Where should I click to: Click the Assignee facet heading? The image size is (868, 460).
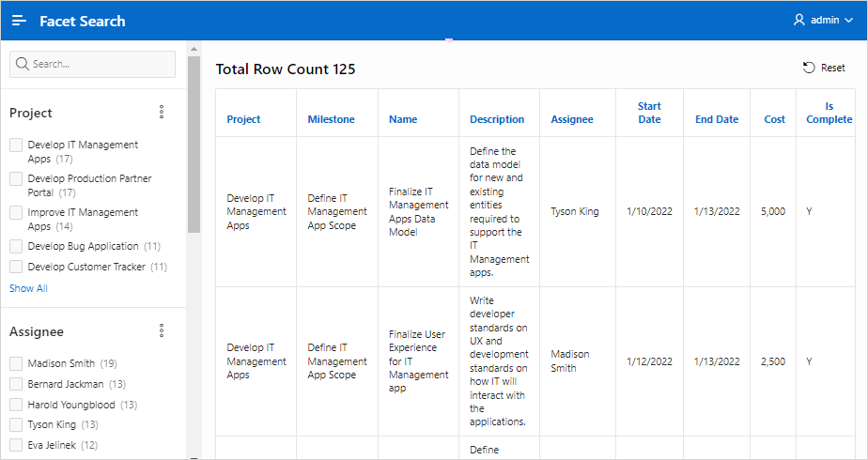coord(37,331)
